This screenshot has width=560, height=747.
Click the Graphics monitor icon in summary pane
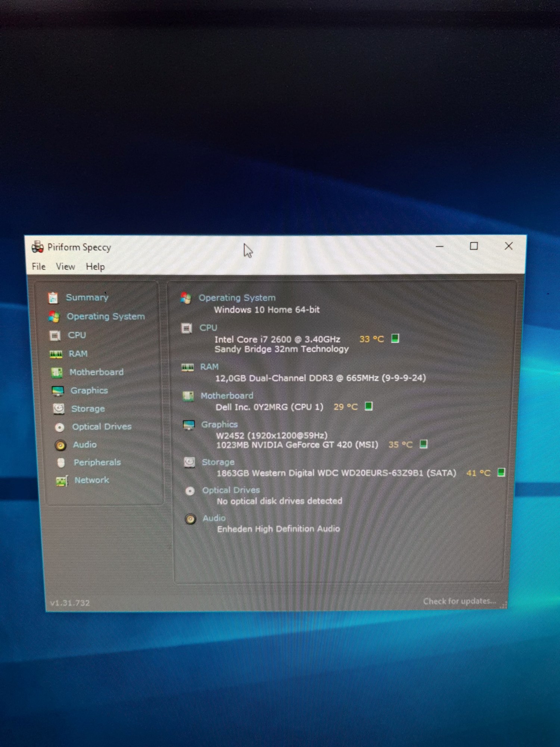tap(189, 425)
